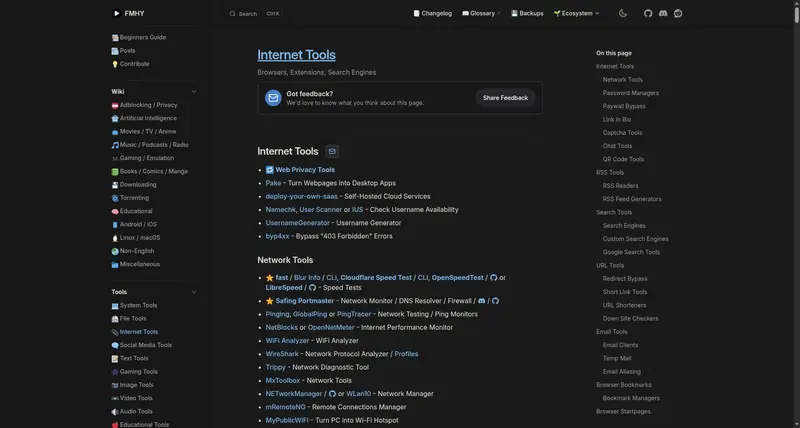Viewport: 800px width, 428px height.
Task: Open System Tools in the sidebar
Action: click(x=135, y=306)
